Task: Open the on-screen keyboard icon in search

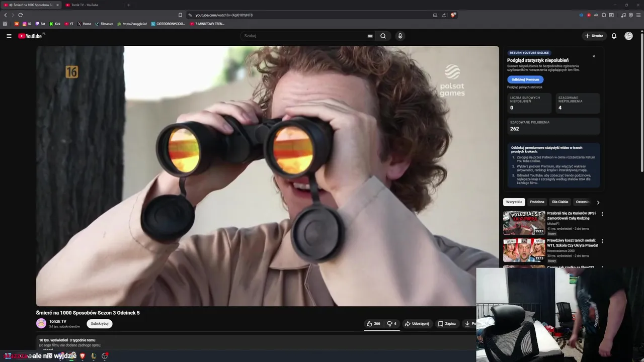Action: tap(370, 36)
